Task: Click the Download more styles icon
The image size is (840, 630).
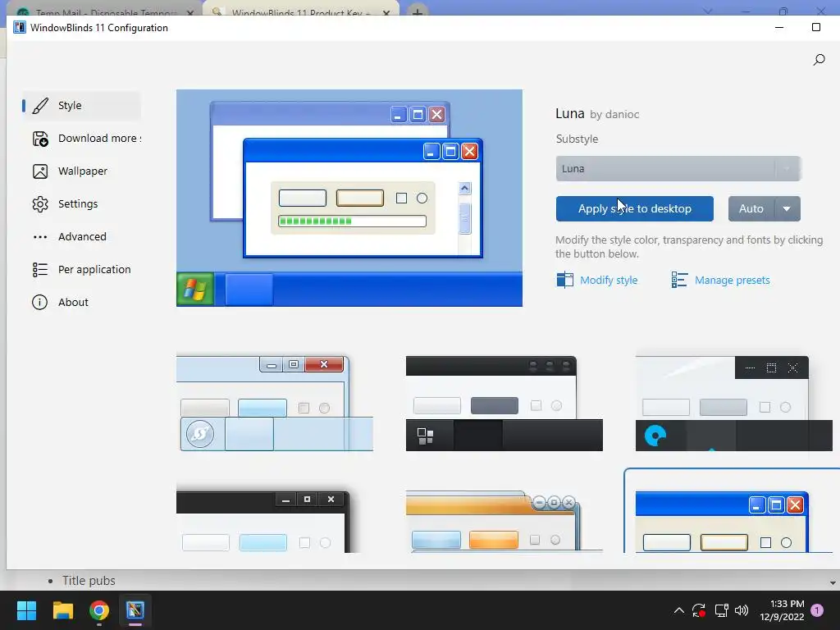Action: 40,138
